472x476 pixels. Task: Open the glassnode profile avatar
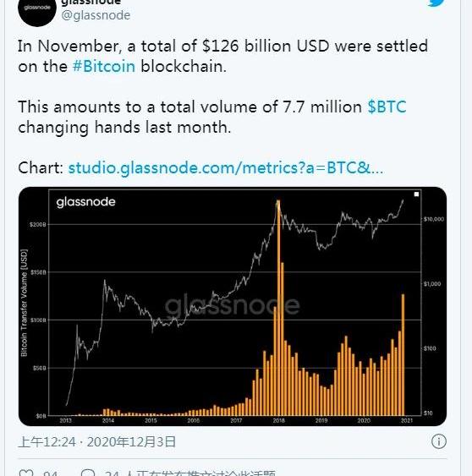[x=37, y=10]
